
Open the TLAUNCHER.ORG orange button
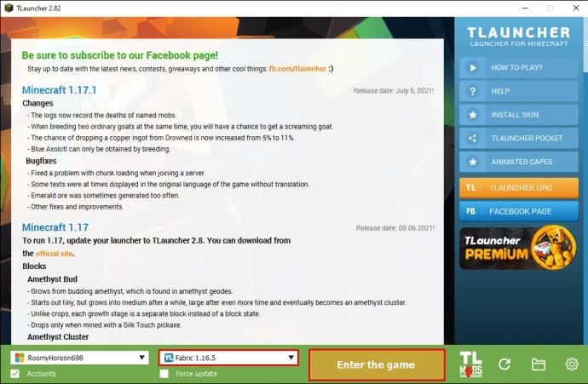click(519, 187)
